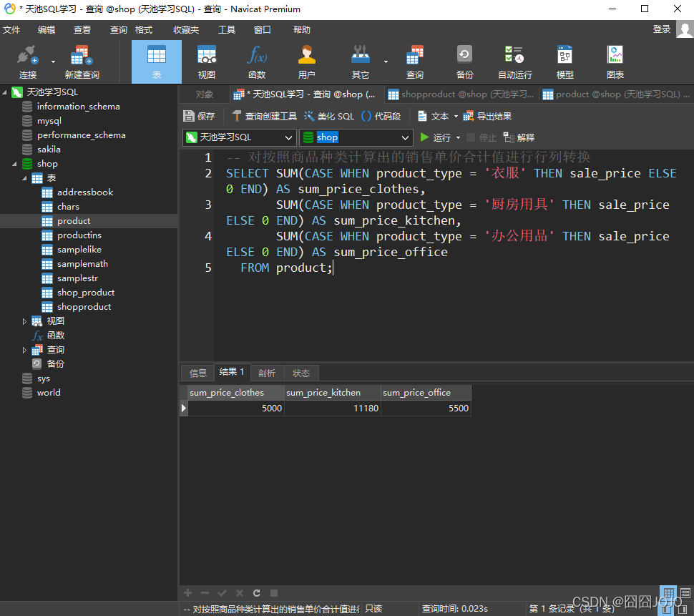Click the stop square icon in result toolbar
This screenshot has width=694, height=616.
coord(274,592)
